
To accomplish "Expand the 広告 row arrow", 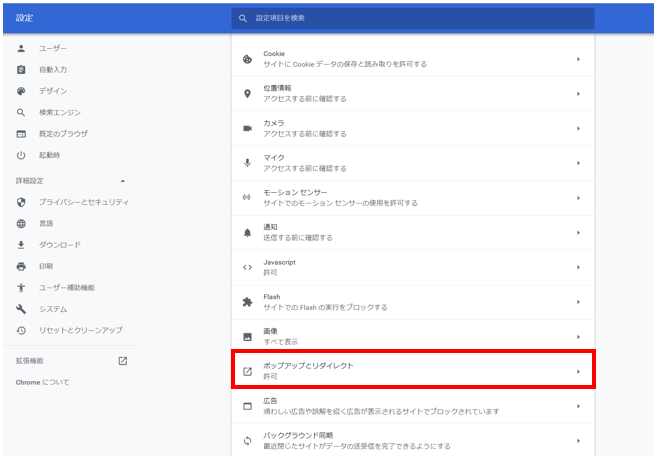I will tap(578, 406).
